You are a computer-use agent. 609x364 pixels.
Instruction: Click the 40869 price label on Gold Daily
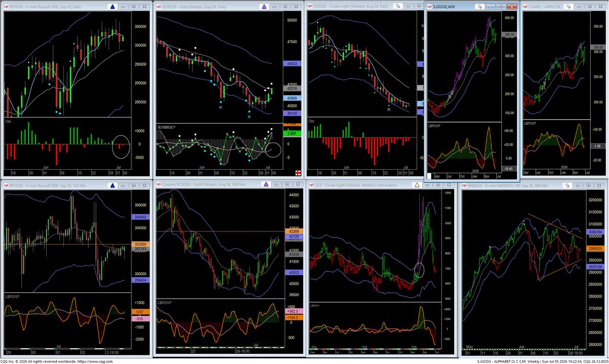tap(291, 98)
